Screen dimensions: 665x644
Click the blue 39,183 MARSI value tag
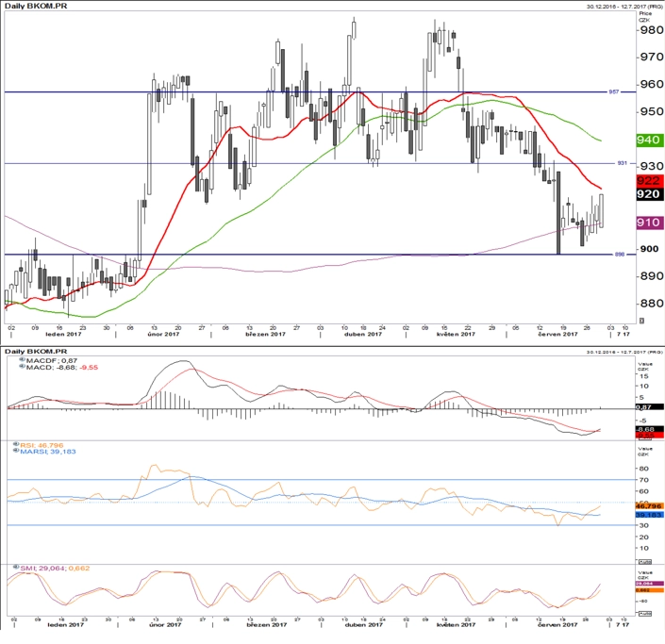(649, 515)
